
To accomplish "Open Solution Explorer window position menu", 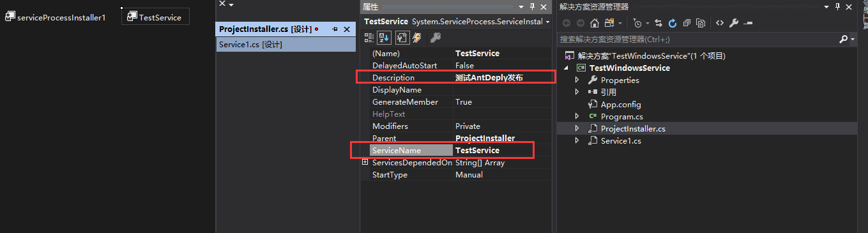I will point(826,6).
